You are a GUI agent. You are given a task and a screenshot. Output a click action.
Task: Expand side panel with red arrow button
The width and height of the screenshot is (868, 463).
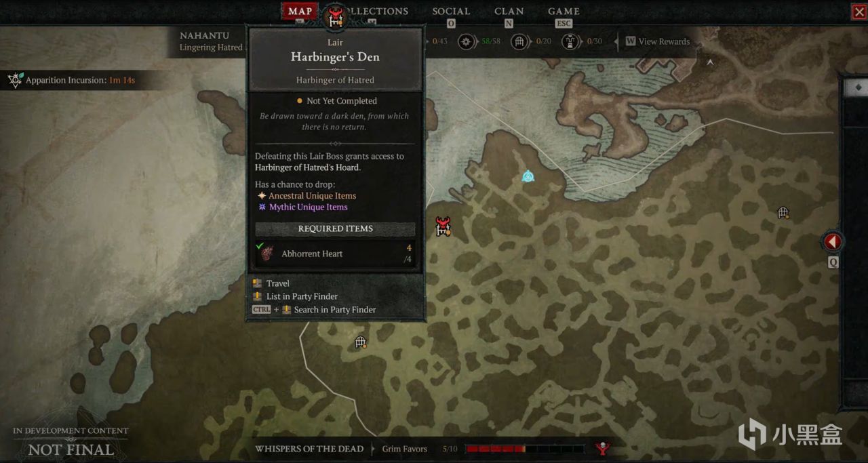(833, 241)
